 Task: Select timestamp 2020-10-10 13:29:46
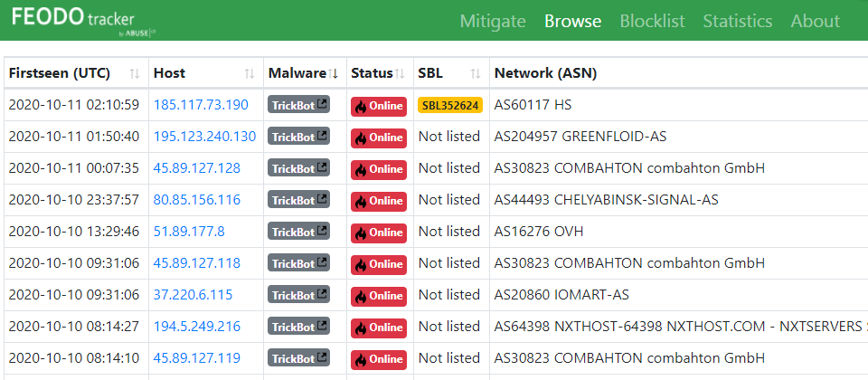coord(73,231)
